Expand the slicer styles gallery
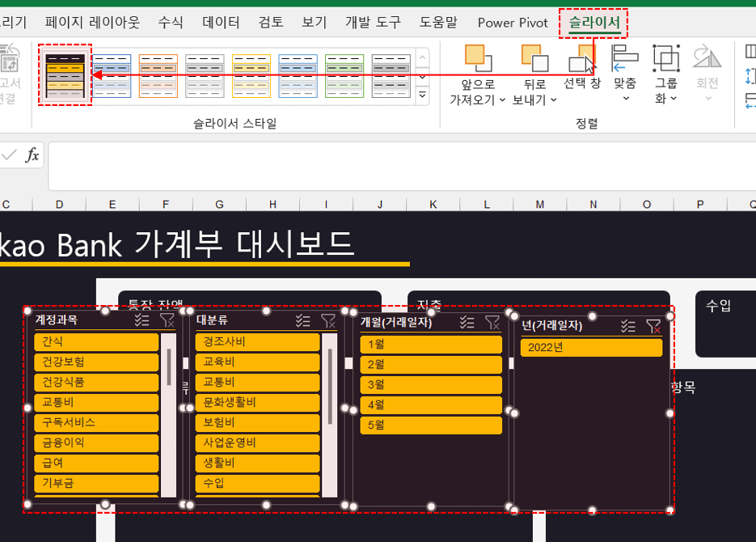 (422, 95)
